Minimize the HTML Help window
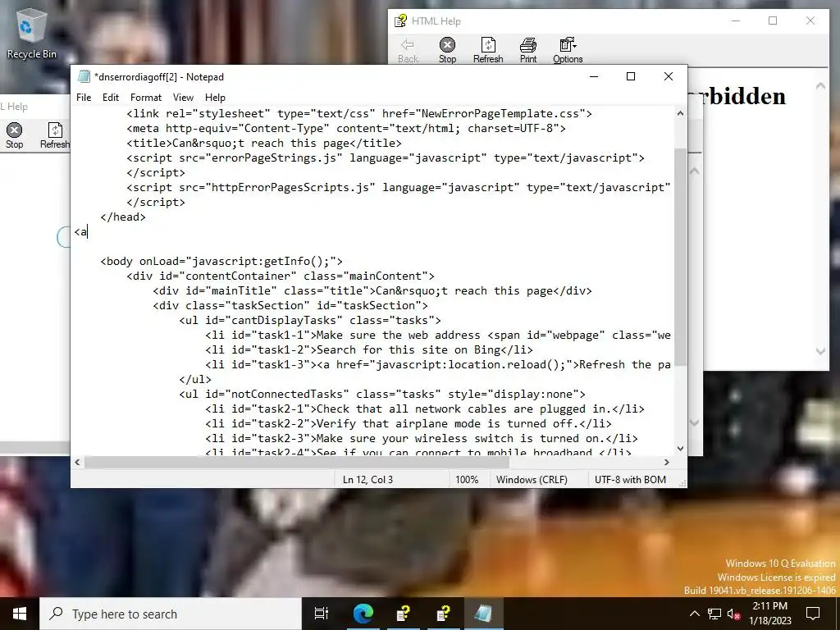 click(736, 21)
